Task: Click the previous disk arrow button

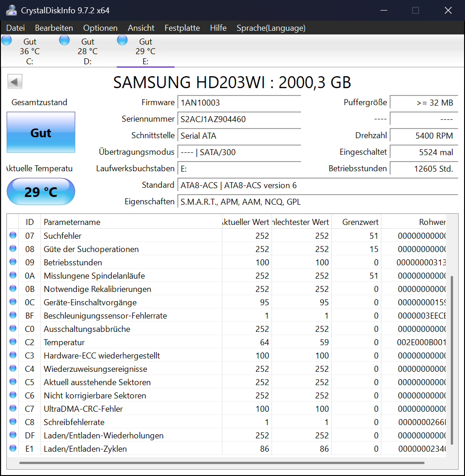Action: (x=15, y=82)
